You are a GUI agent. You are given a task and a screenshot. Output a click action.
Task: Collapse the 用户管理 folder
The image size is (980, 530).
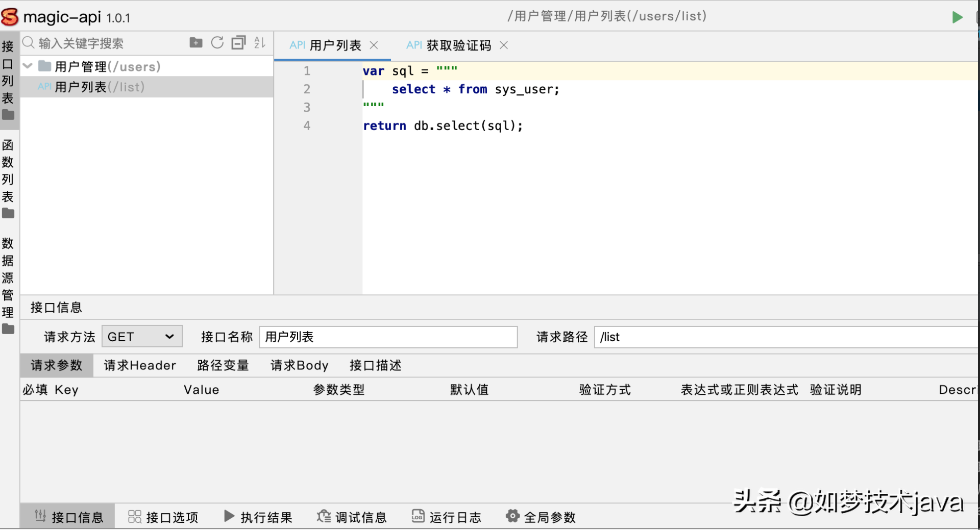28,66
